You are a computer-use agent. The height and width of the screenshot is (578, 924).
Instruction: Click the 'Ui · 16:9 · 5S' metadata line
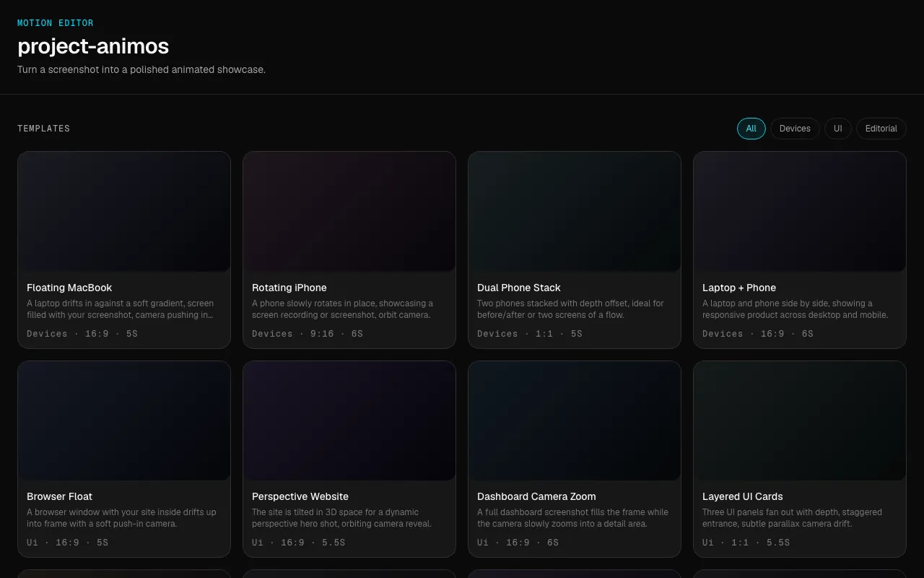pyautogui.click(x=67, y=543)
